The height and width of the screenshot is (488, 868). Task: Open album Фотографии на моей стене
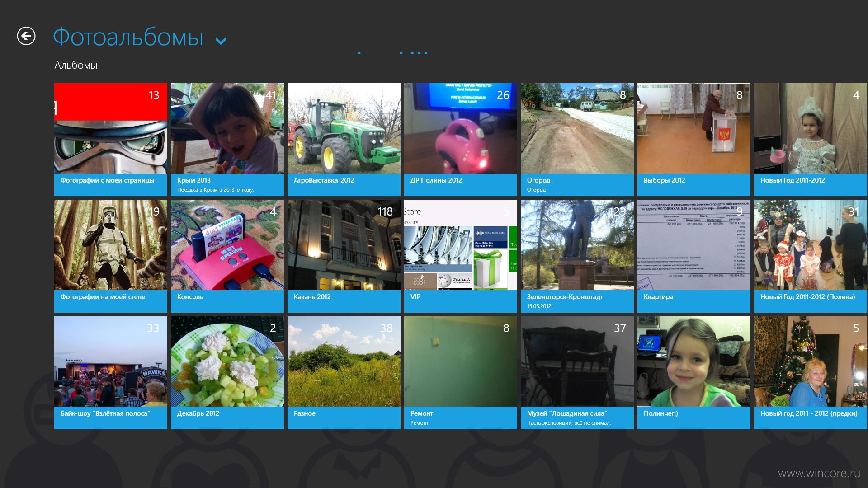(111, 256)
